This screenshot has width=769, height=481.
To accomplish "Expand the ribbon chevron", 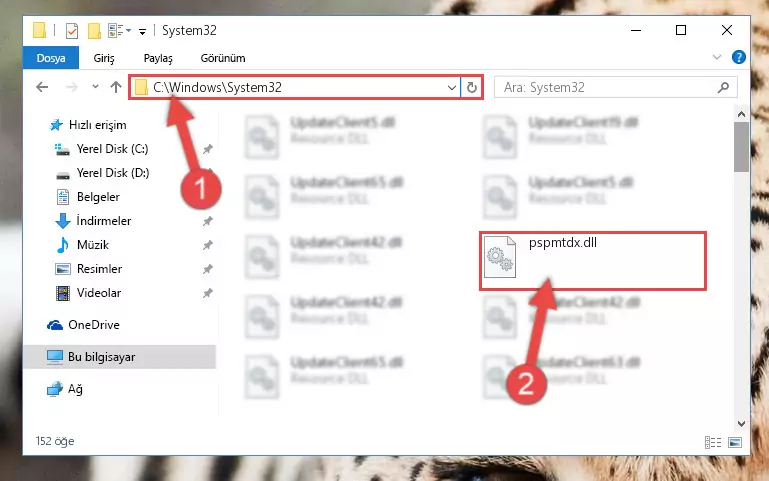I will 717,57.
